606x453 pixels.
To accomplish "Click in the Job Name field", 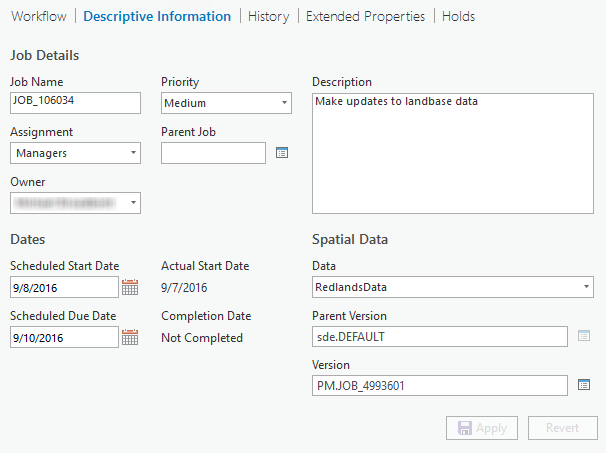I will (x=75, y=102).
